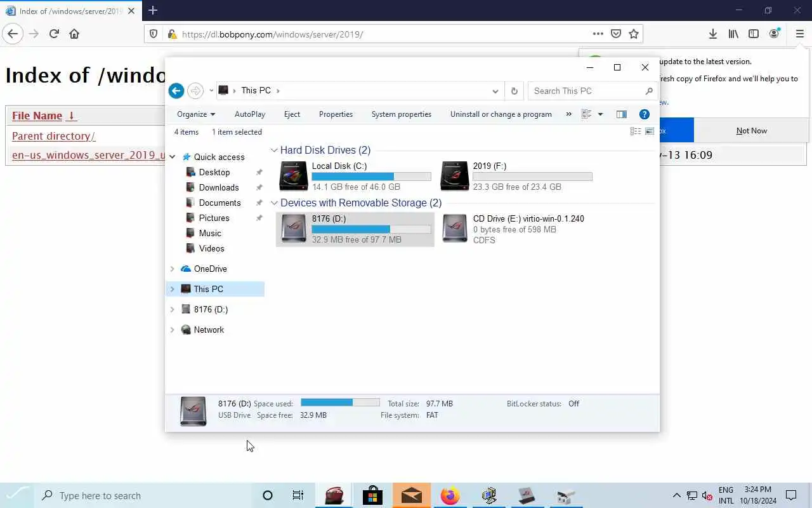The height and width of the screenshot is (508, 812).
Task: Open the Firefox account icon
Action: tap(774, 34)
